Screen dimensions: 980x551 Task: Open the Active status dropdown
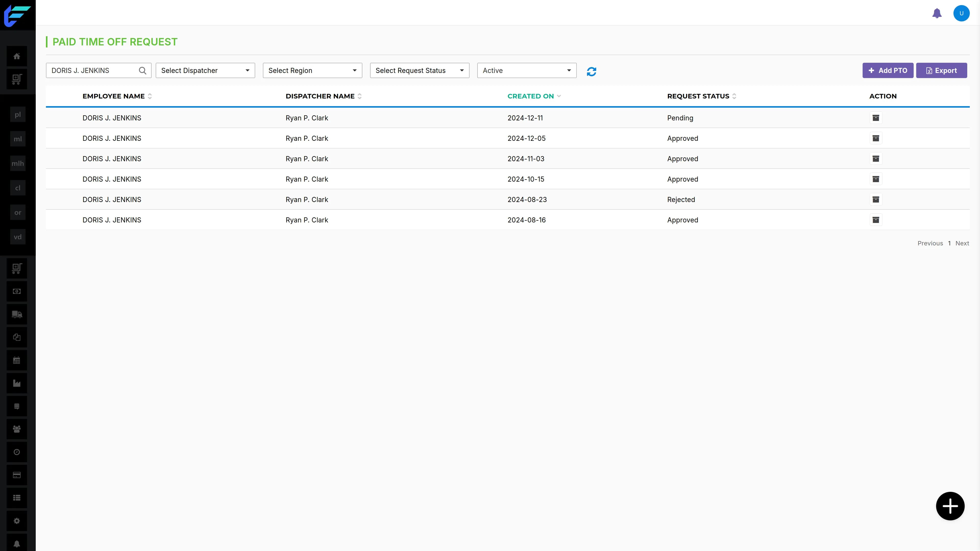tap(527, 70)
